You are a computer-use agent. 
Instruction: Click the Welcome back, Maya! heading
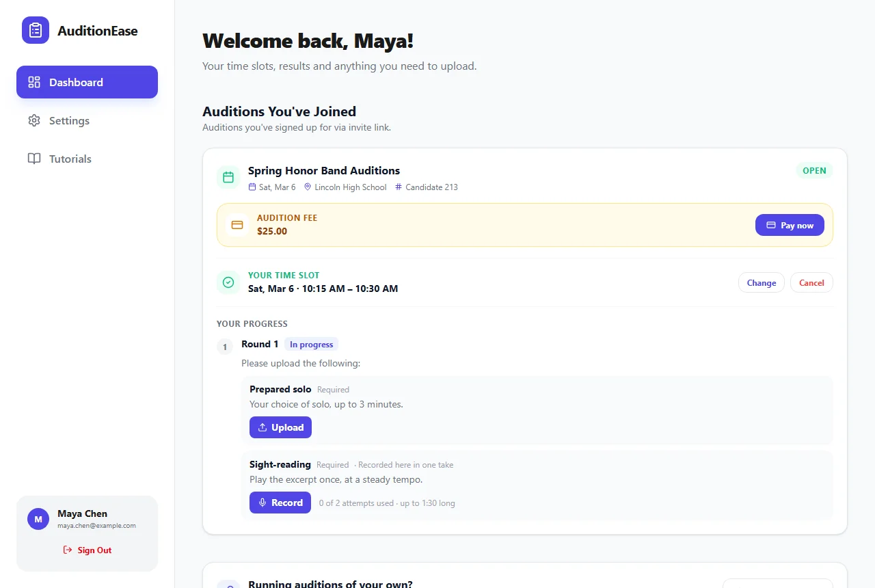(x=308, y=41)
